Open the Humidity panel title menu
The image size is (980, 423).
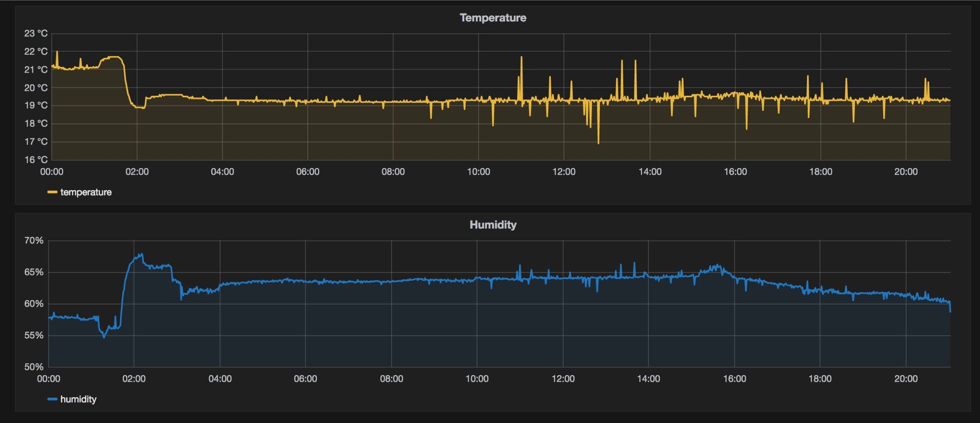pyautogui.click(x=493, y=225)
